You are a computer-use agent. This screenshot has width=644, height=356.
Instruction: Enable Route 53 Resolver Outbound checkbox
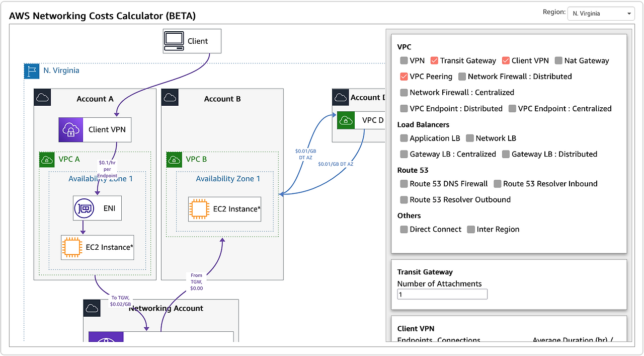[x=404, y=200]
